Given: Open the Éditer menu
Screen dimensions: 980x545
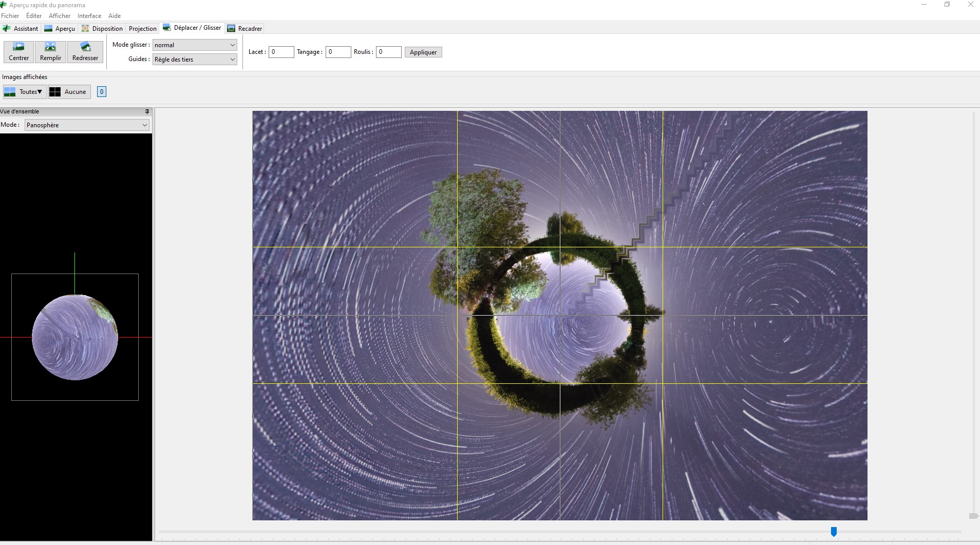Looking at the screenshot, I should [34, 16].
